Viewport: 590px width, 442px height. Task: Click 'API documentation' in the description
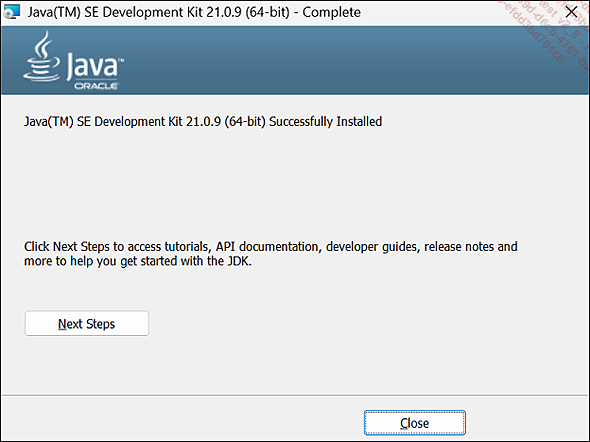[x=267, y=247]
